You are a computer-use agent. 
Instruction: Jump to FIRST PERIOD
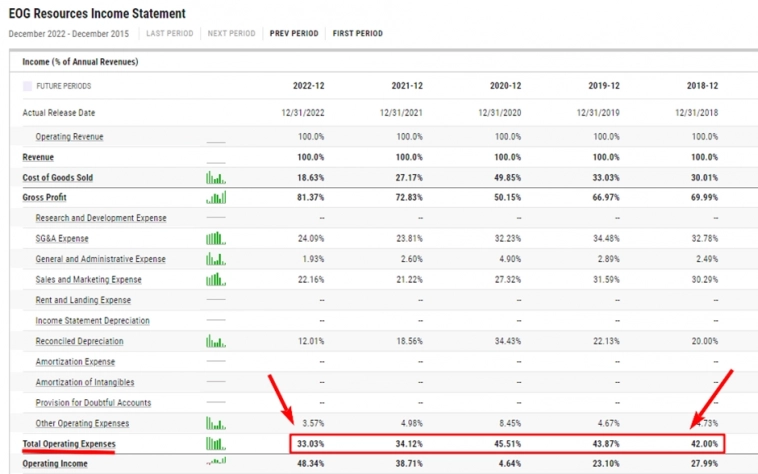point(357,33)
